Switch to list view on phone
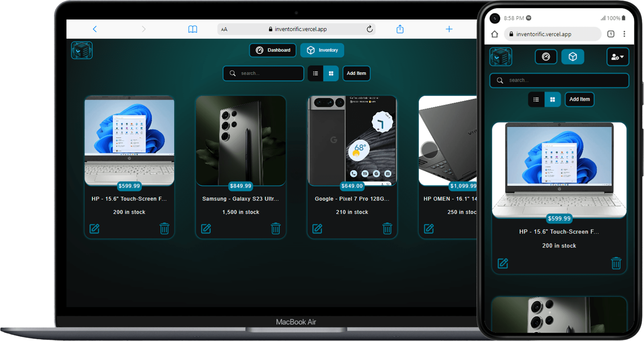 (x=536, y=99)
